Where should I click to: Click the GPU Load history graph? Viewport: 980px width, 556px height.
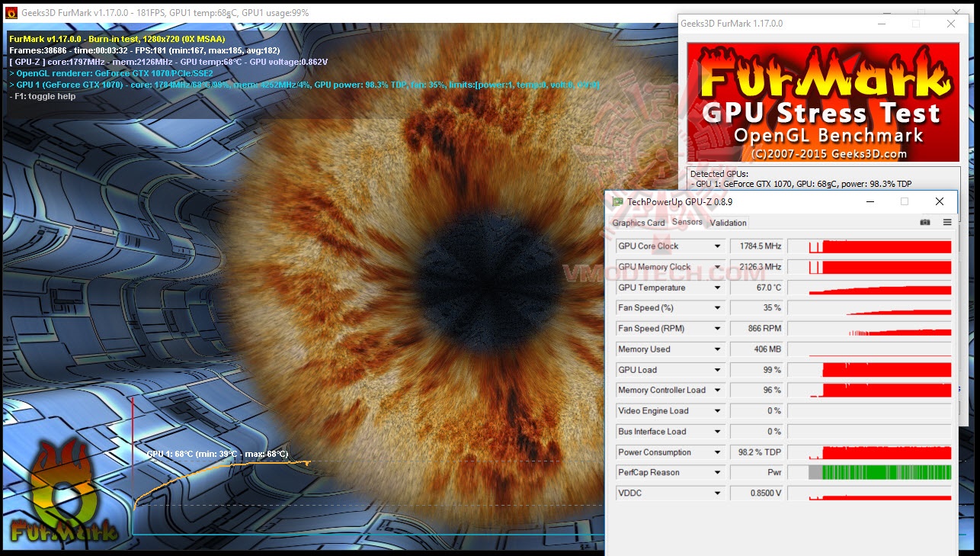[870, 370]
